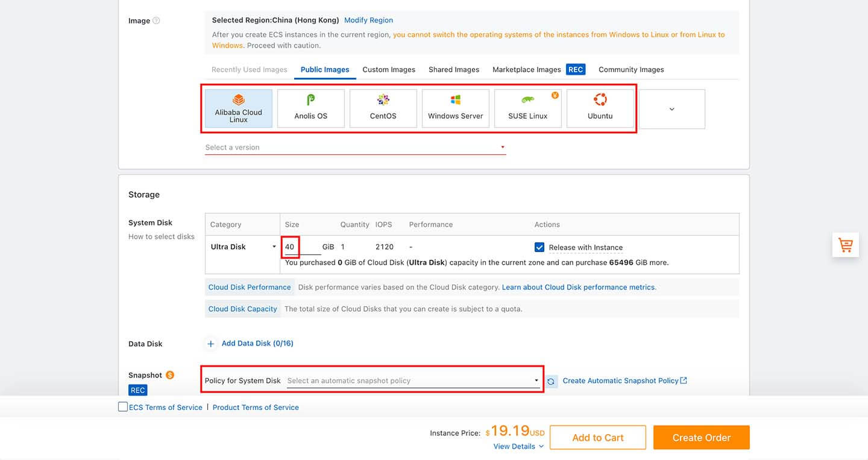This screenshot has width=868, height=460.
Task: Click Add Data Disk (0/16) link
Action: pyautogui.click(x=257, y=343)
